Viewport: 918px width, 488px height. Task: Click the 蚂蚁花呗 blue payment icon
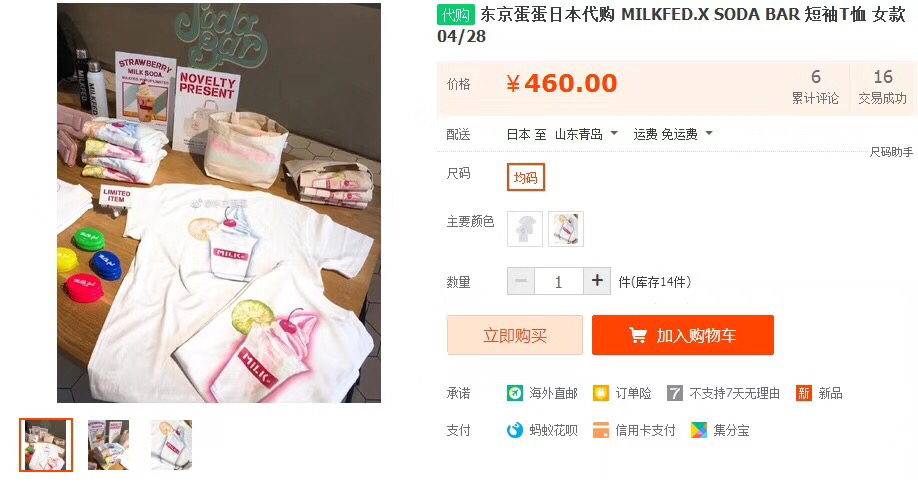pyautogui.click(x=515, y=431)
